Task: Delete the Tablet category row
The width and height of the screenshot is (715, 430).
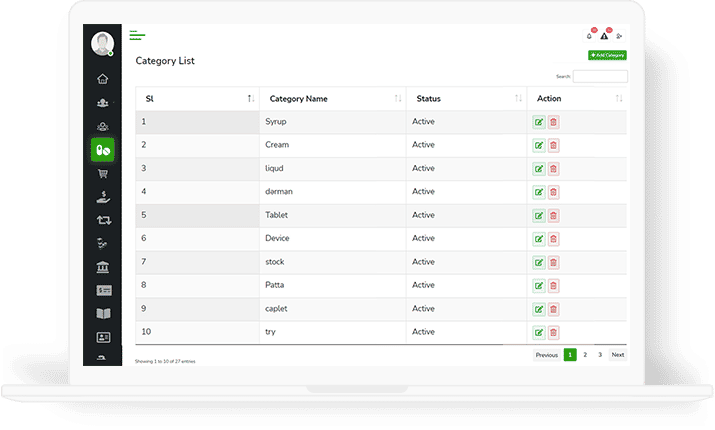Action: point(553,215)
